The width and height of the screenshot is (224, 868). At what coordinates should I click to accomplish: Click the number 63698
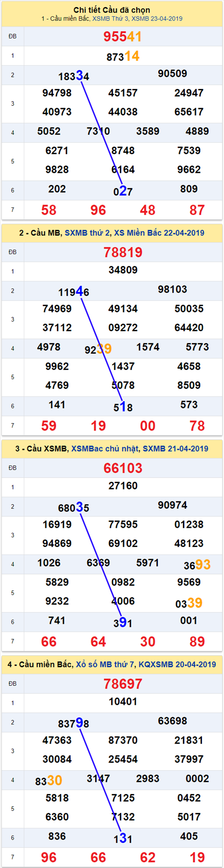coord(172,721)
